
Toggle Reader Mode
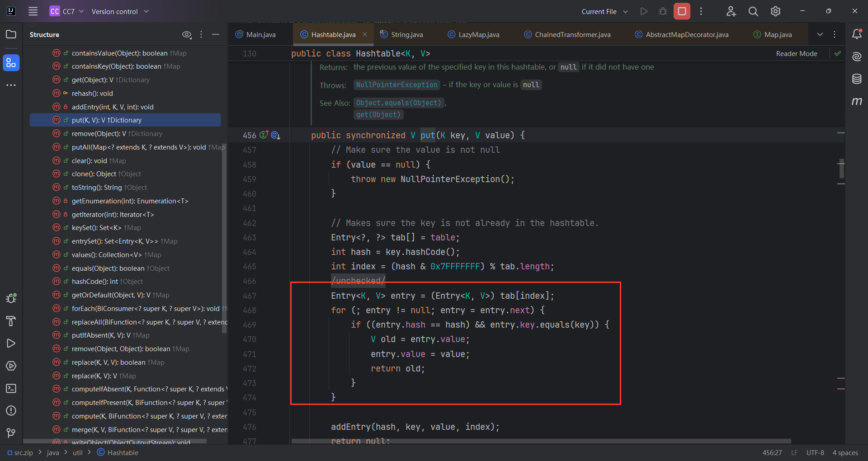(x=797, y=53)
